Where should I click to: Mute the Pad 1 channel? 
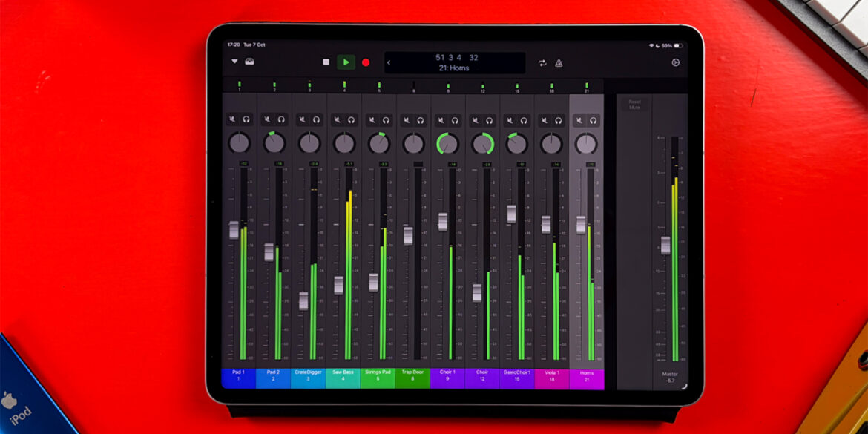(231, 119)
